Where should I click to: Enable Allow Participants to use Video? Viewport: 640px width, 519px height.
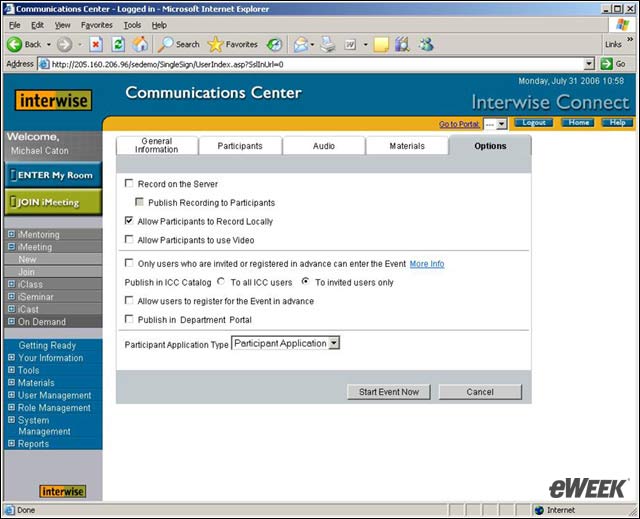click(129, 239)
